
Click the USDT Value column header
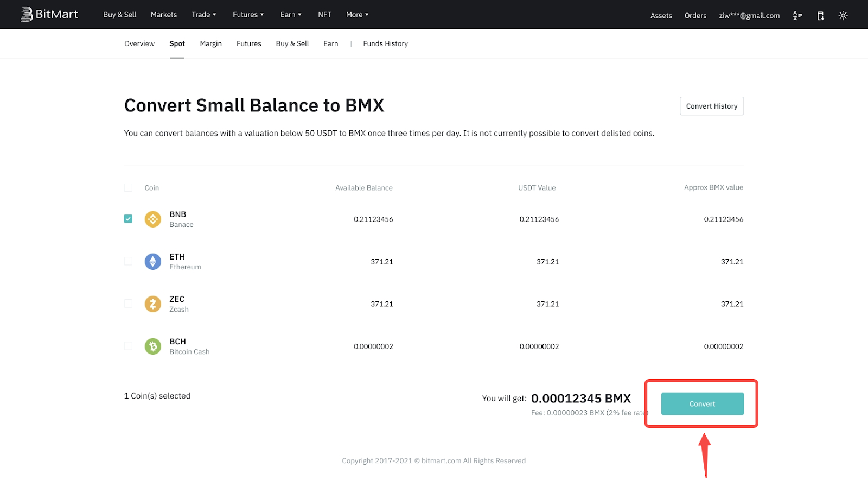(537, 188)
